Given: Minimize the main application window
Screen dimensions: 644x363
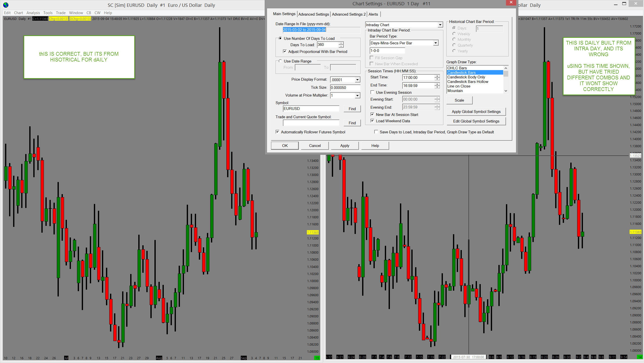Looking at the screenshot, I should click(615, 4).
